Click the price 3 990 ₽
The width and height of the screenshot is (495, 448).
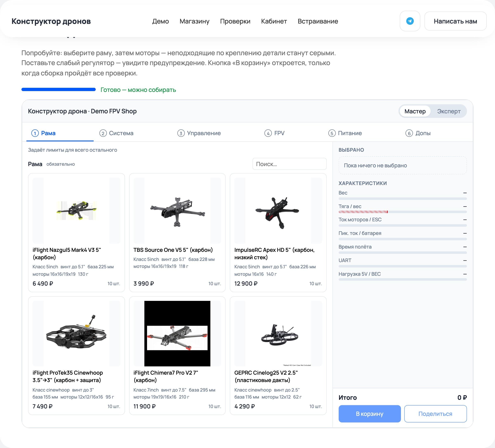pyautogui.click(x=144, y=284)
